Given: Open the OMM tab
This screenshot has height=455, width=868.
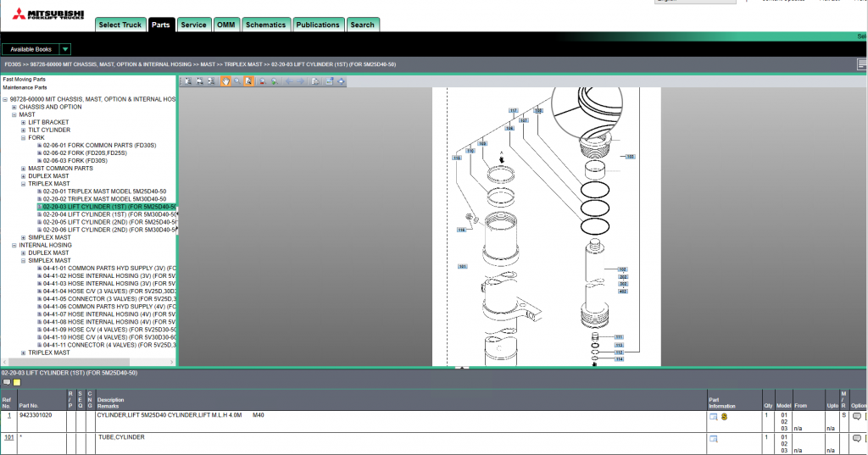Looking at the screenshot, I should click(x=225, y=25).
